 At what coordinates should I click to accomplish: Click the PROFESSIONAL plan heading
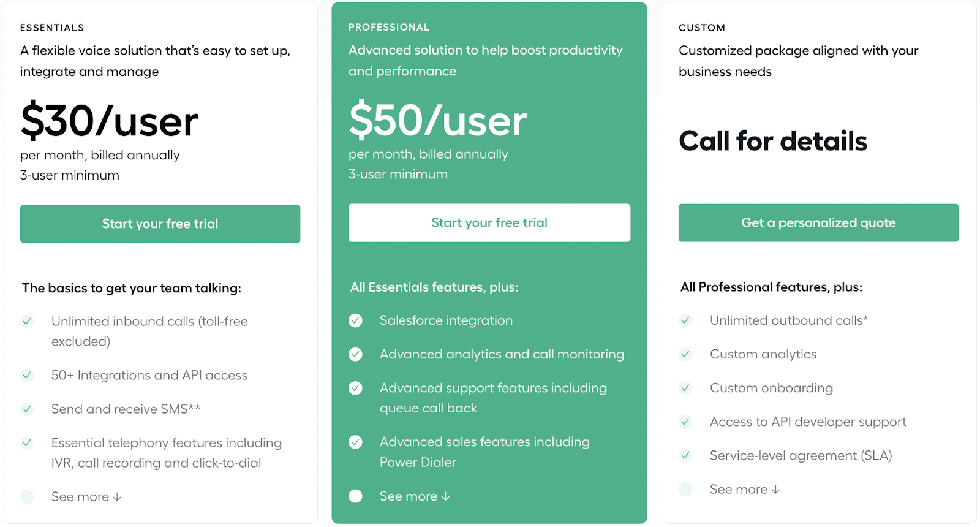[389, 27]
